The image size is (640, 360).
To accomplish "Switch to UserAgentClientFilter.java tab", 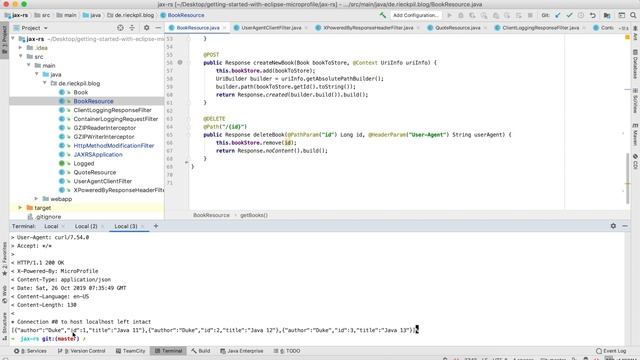I will tap(271, 28).
